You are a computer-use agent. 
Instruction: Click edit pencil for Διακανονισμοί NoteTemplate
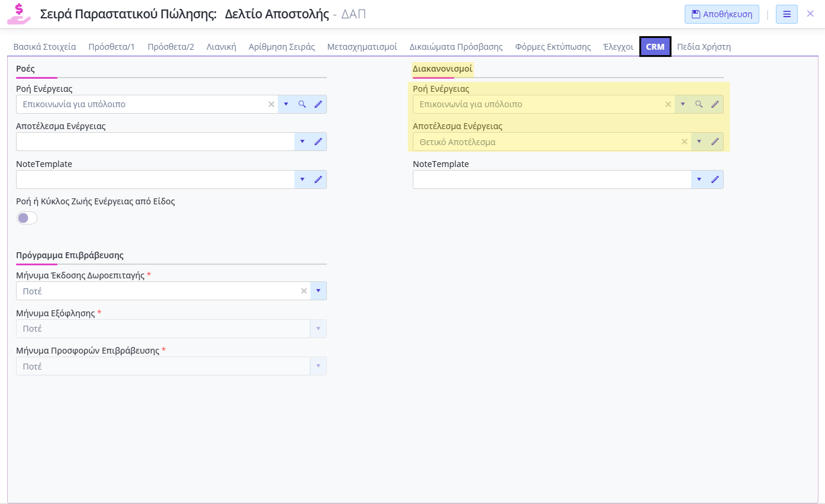pos(715,179)
